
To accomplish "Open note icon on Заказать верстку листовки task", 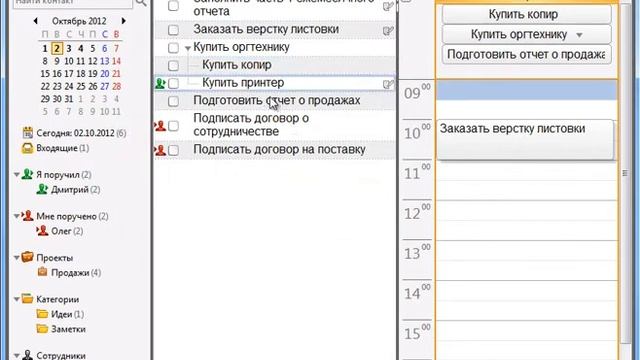I will [x=388, y=30].
